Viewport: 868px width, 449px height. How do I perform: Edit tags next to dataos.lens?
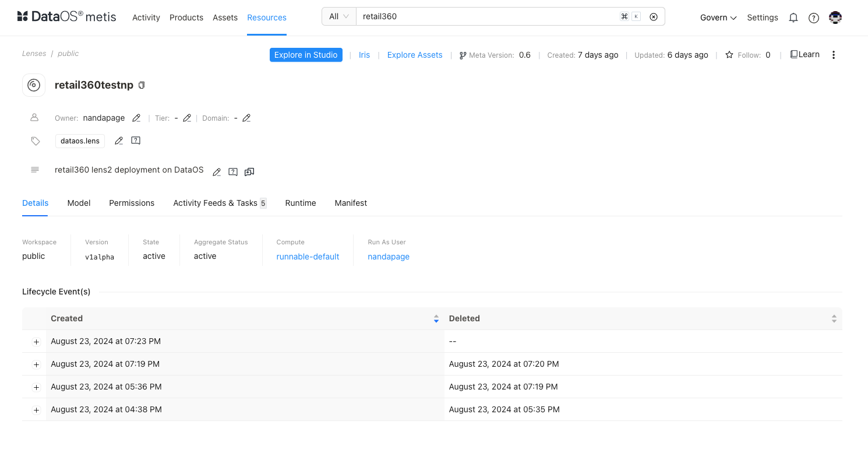click(x=119, y=141)
